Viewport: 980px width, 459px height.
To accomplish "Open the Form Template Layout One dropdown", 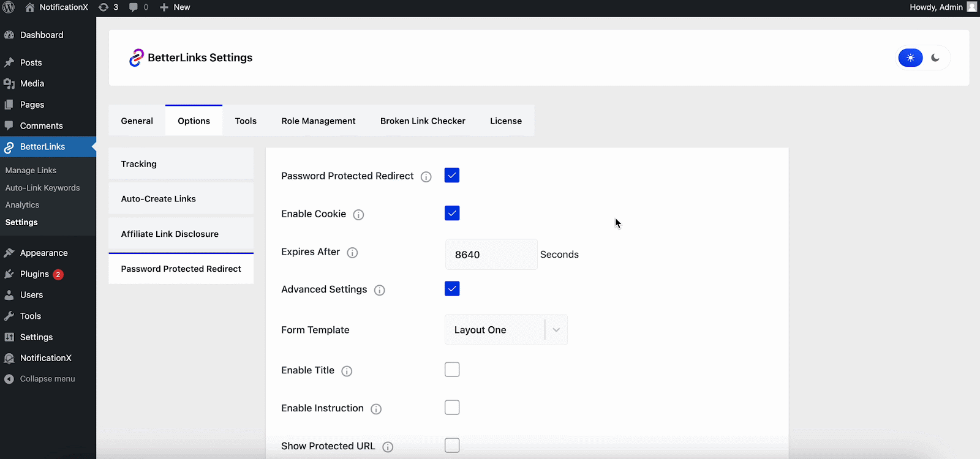I will (506, 330).
